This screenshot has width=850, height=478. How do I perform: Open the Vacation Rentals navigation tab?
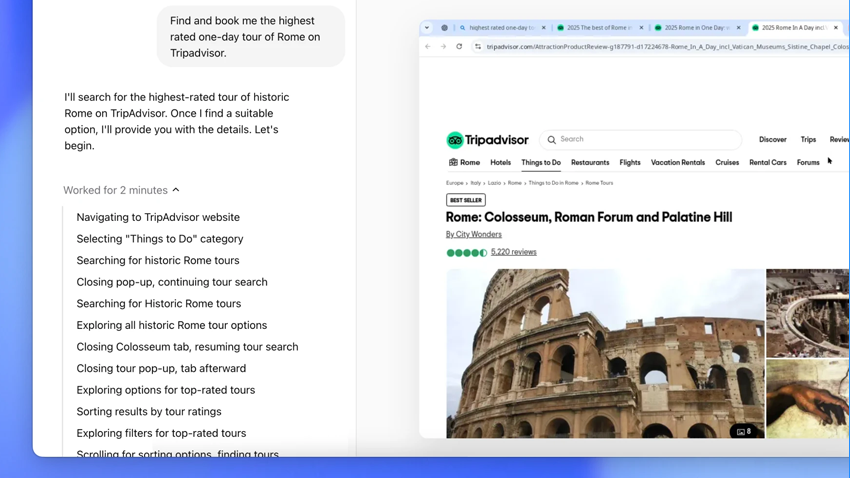(x=678, y=163)
